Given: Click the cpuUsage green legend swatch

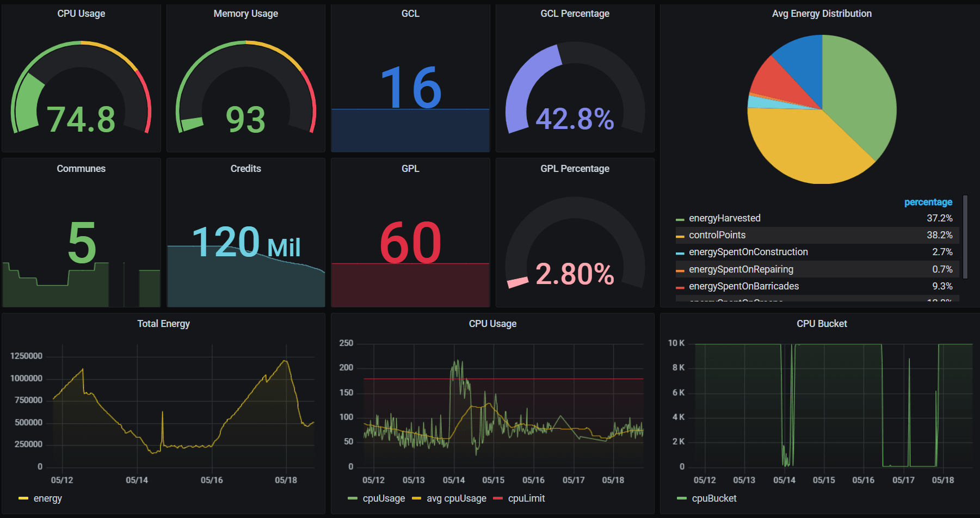Looking at the screenshot, I should click(x=353, y=498).
